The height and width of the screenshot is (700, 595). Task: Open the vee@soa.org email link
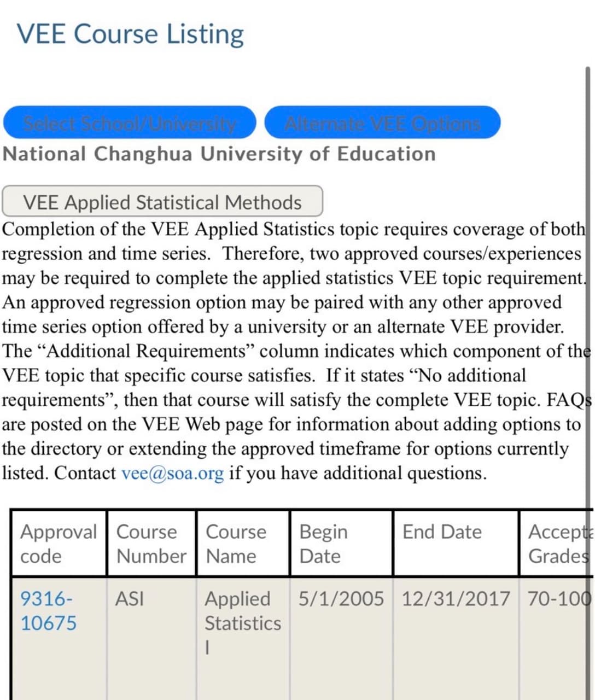172,473
